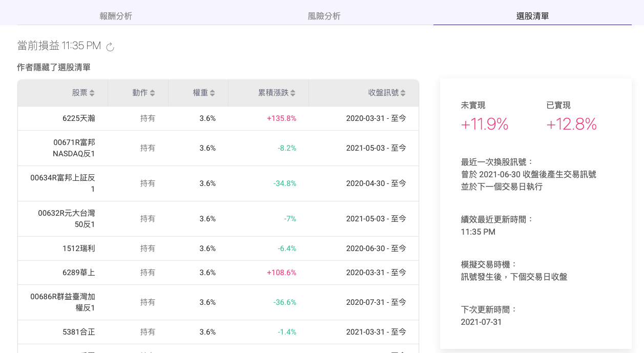Click sort arrows icon in 收盤訊號 column header
The image size is (644, 353).
coord(403,93)
